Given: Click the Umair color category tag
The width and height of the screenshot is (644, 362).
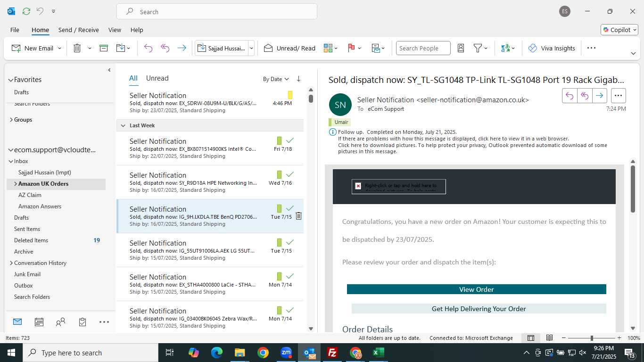Looking at the screenshot, I should [339, 122].
